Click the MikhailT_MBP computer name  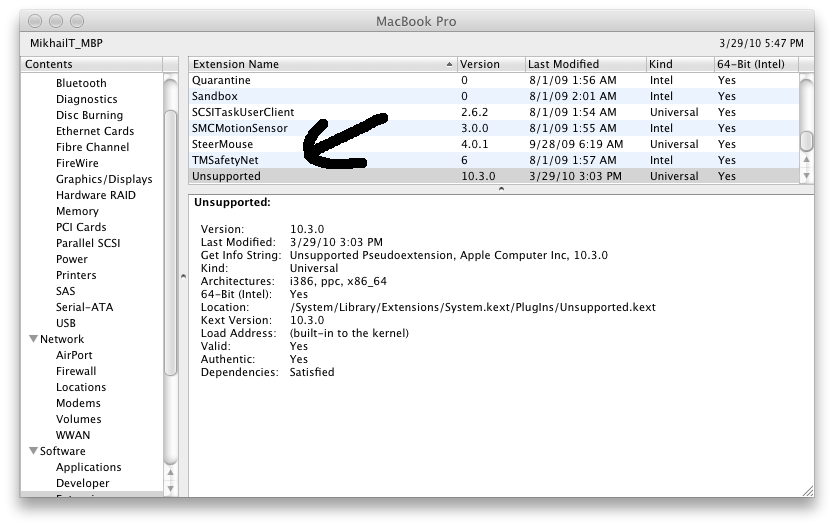(66, 43)
